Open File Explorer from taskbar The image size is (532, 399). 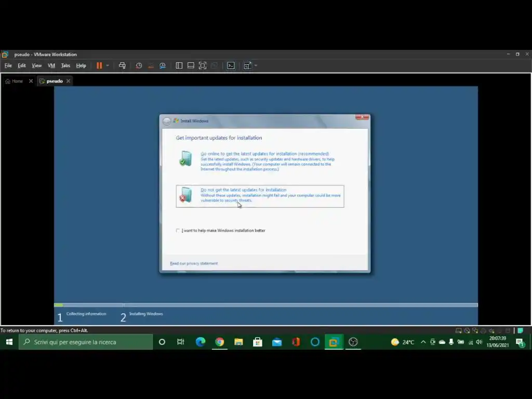(238, 342)
